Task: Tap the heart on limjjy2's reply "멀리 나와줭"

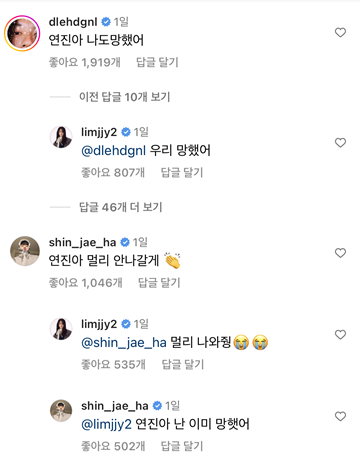Action: 340,335
